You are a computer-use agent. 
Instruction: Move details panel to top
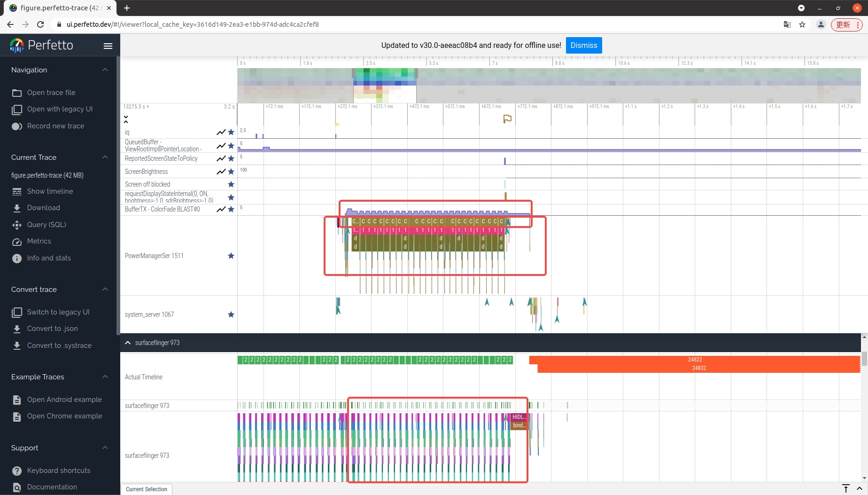pos(846,488)
